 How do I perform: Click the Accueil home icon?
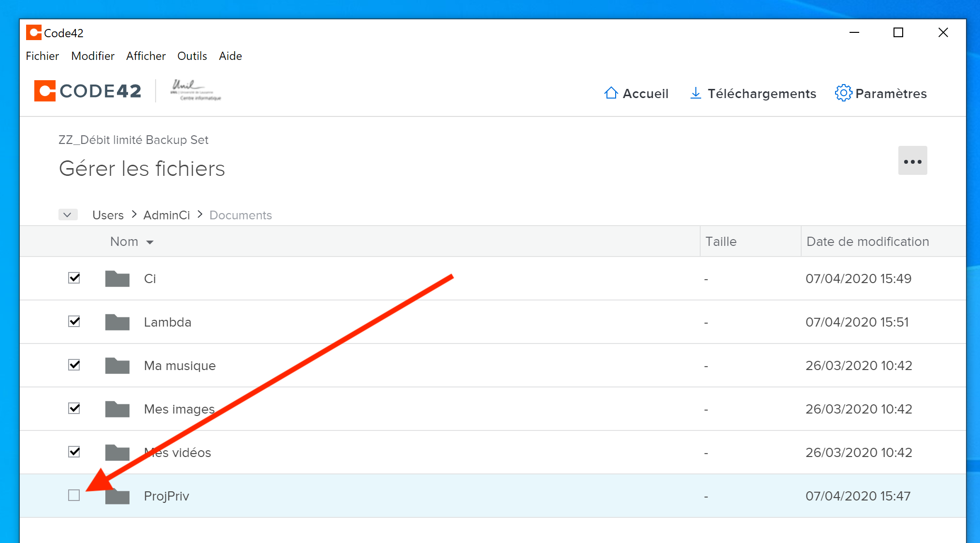pyautogui.click(x=611, y=93)
